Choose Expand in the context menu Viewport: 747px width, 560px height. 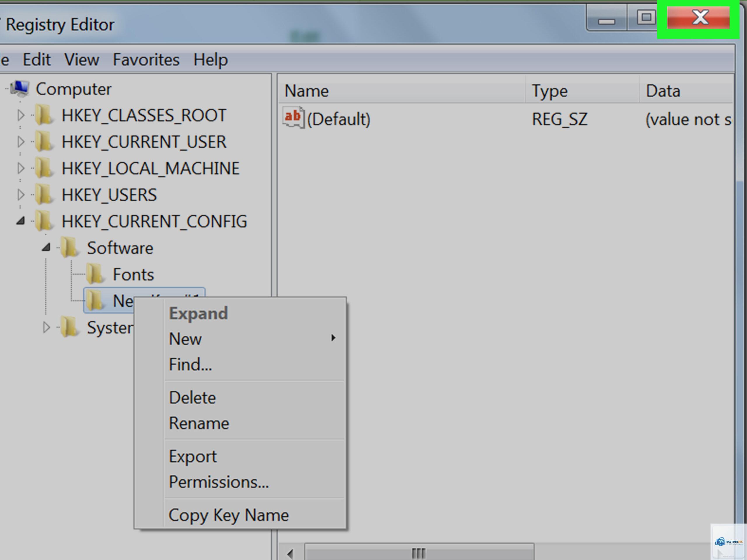pyautogui.click(x=256, y=313)
